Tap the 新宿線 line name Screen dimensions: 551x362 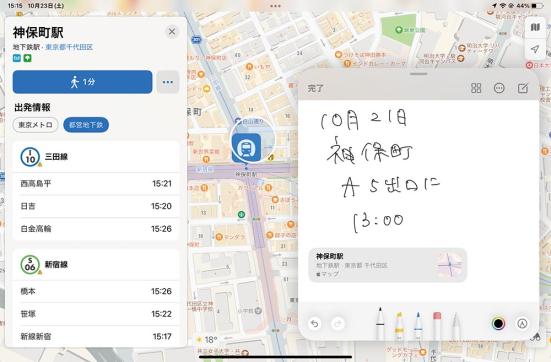pos(56,265)
